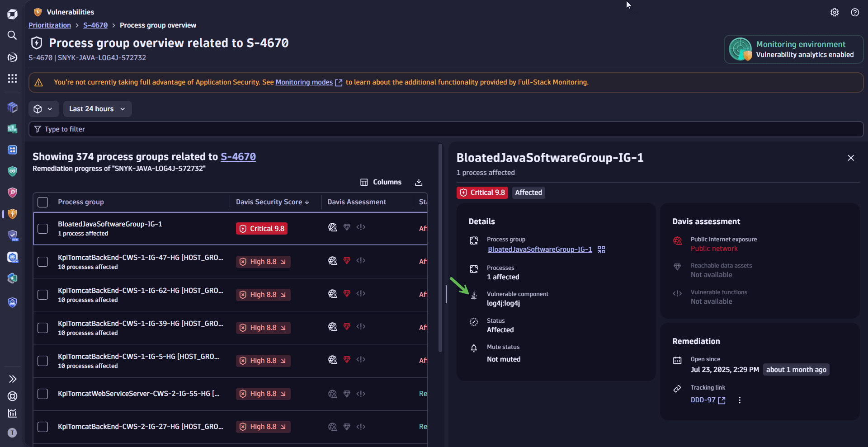Open the Vulnerabilities shield app in sidebar

pyautogui.click(x=12, y=214)
